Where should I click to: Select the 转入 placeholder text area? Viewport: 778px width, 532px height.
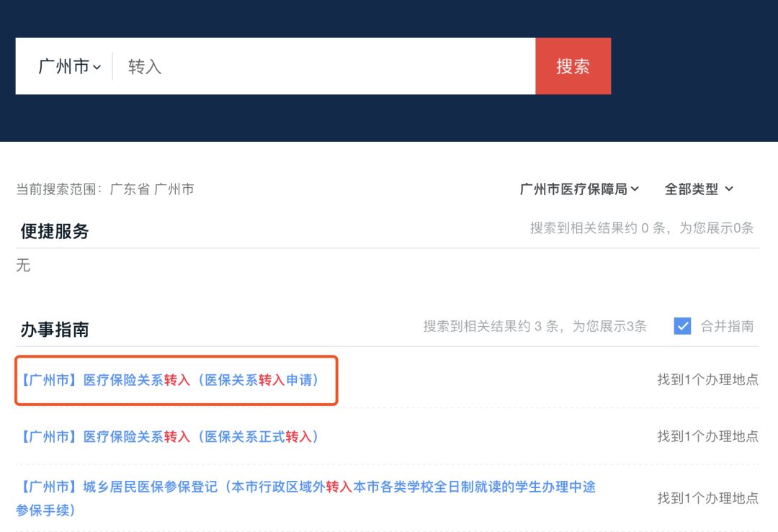143,66
